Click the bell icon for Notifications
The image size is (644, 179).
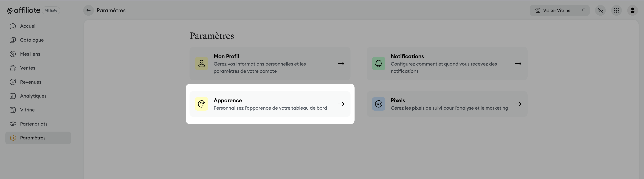click(x=379, y=64)
